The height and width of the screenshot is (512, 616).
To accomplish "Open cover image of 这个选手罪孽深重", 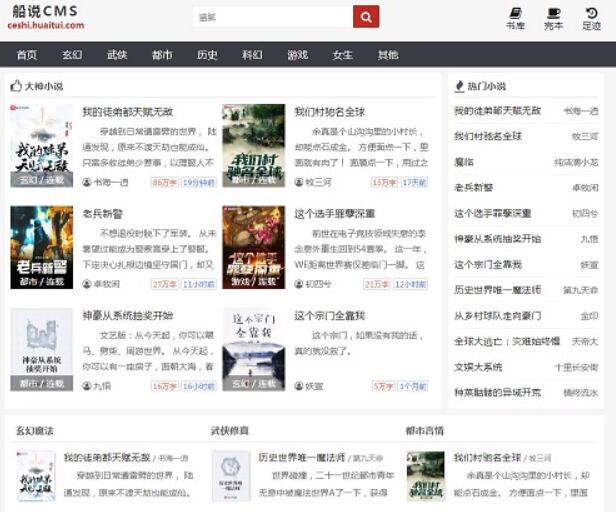I will coord(254,248).
